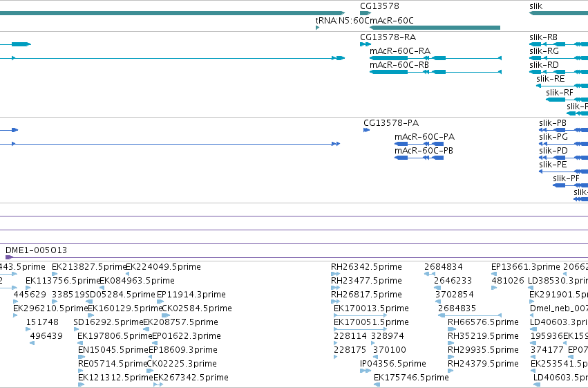Select EST RH66576.5prime

coord(484,322)
